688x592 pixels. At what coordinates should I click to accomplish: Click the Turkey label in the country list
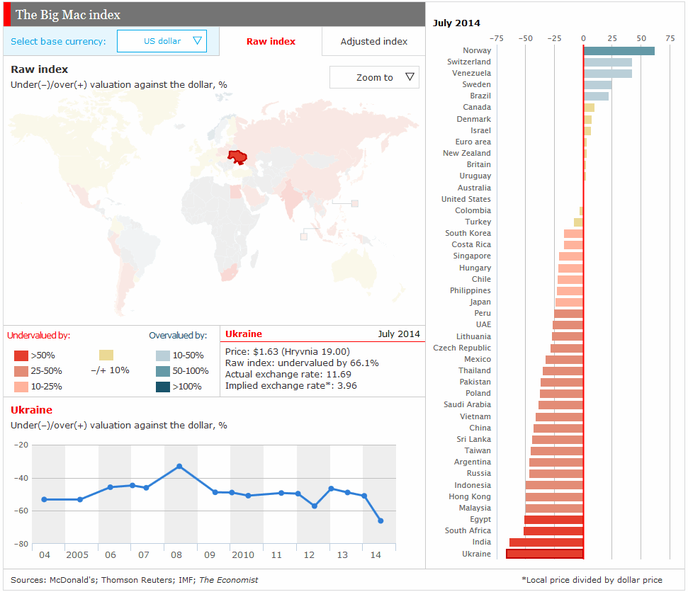478,222
